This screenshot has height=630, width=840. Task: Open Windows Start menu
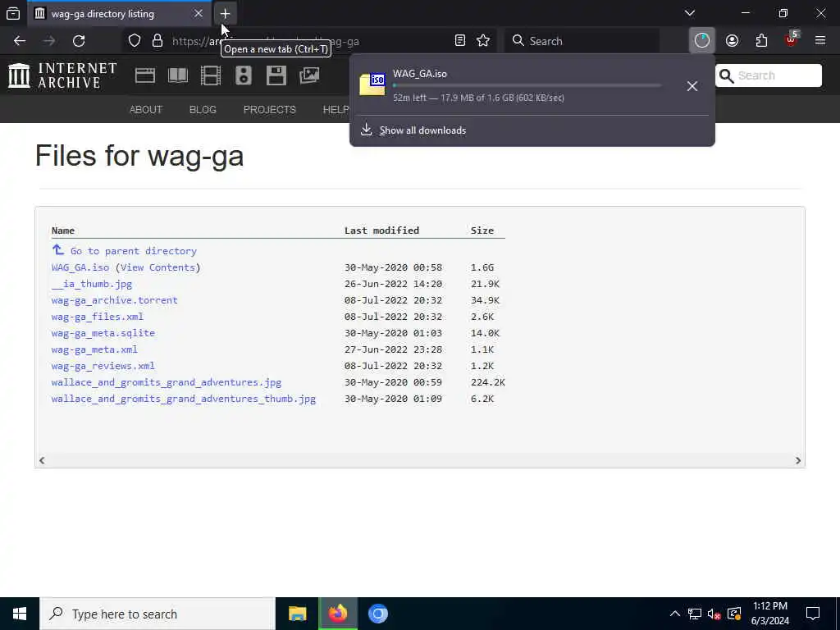[20, 614]
